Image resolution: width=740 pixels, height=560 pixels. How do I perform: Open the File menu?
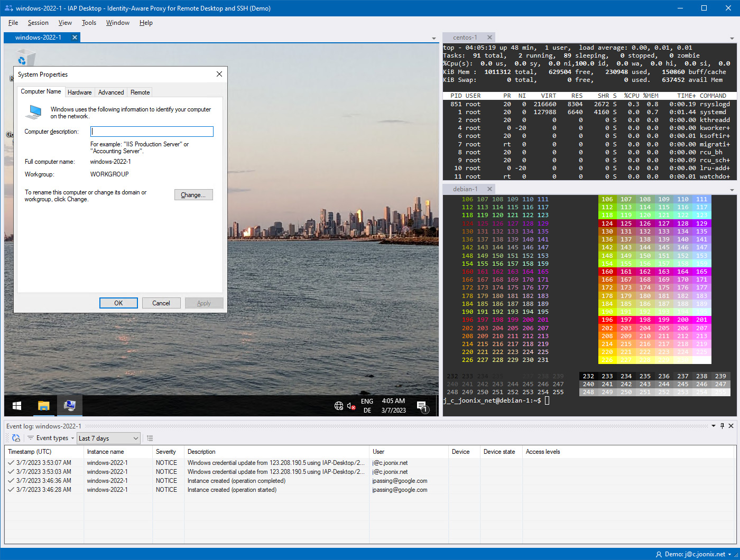pos(13,23)
